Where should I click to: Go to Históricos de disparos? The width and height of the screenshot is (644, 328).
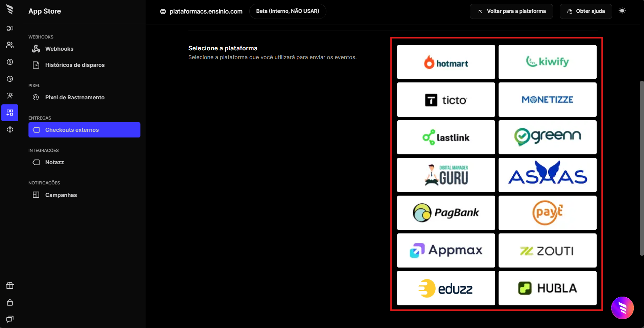point(75,65)
